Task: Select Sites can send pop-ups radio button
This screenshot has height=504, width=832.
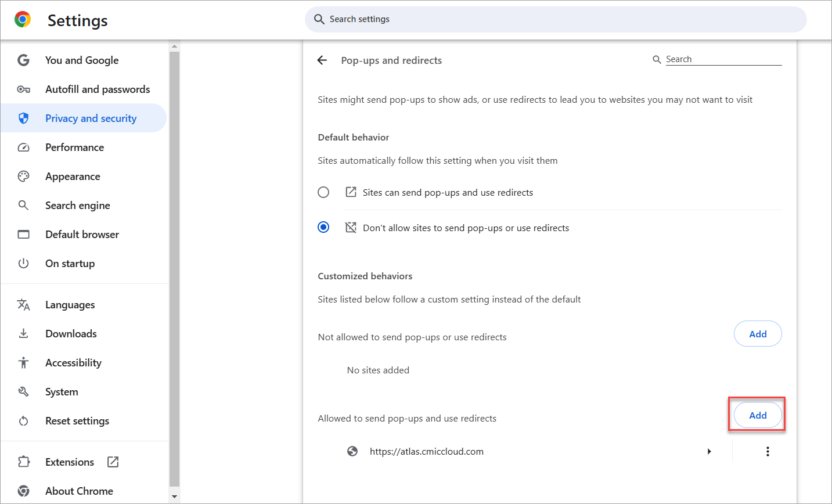Action: point(323,192)
